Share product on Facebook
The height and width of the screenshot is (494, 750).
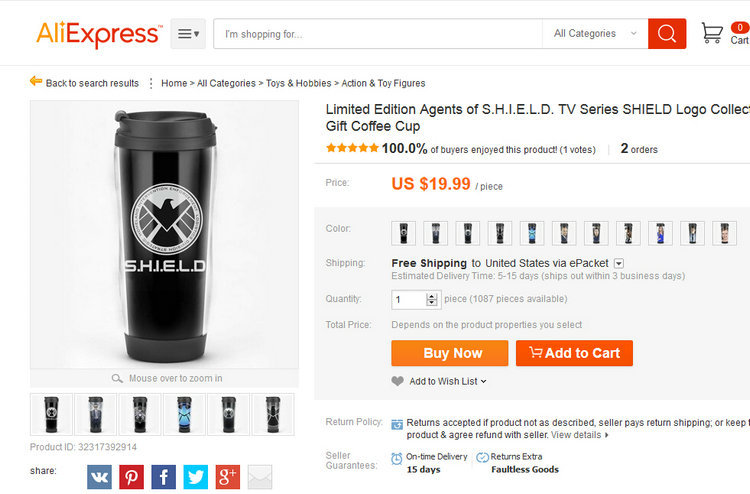pyautogui.click(x=163, y=477)
